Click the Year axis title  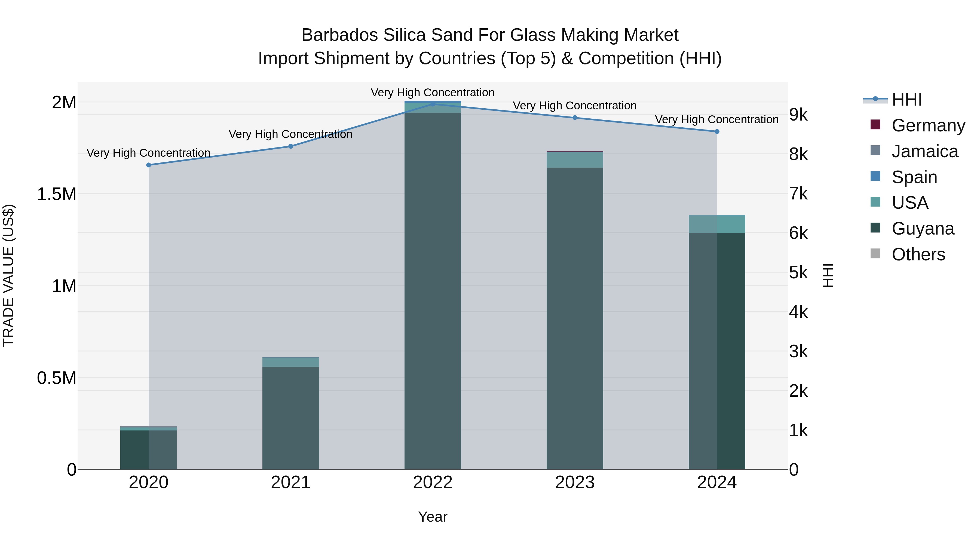[433, 517]
